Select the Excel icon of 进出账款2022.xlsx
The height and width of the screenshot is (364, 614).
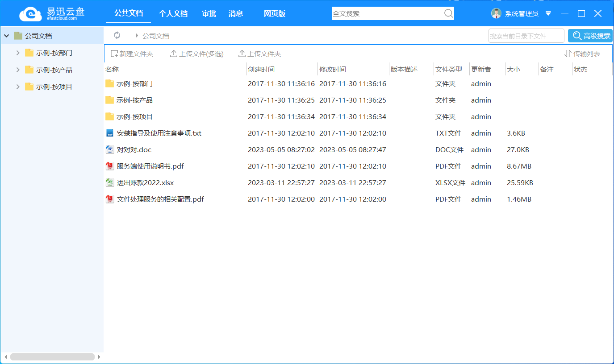point(109,183)
